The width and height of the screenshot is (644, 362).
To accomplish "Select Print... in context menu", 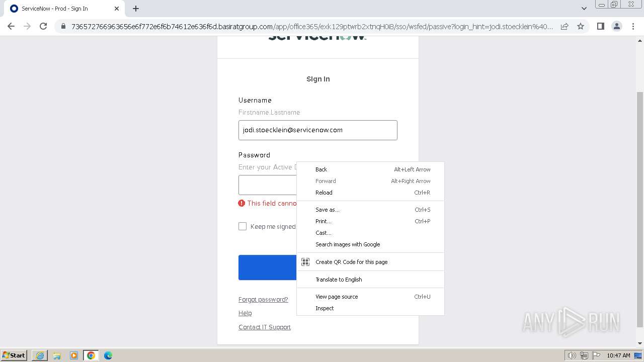I will click(x=370, y=221).
